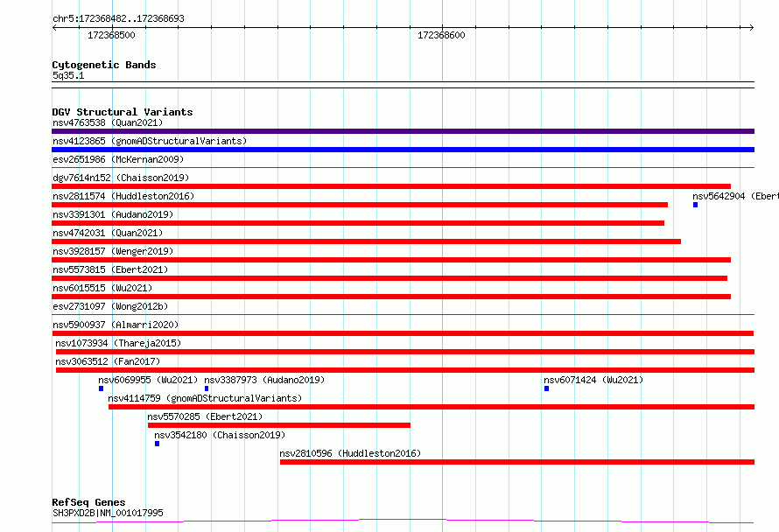
Task: Click the right arrow end of the ruler
Action: (x=752, y=28)
